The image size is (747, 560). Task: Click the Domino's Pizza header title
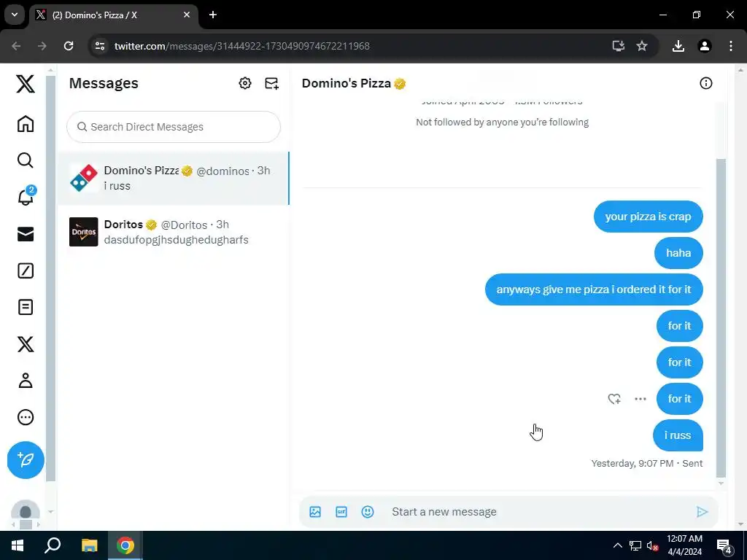[x=347, y=83]
